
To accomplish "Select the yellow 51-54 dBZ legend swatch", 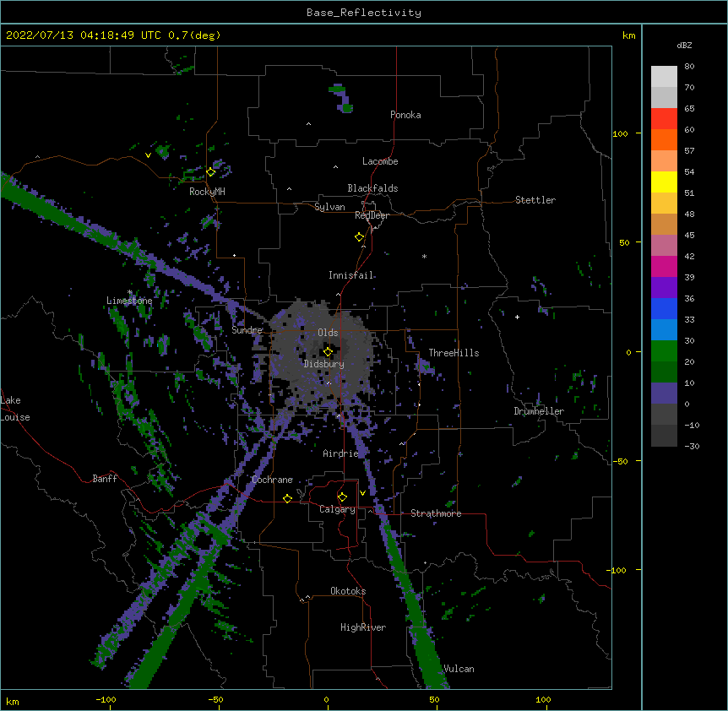I will (x=664, y=182).
